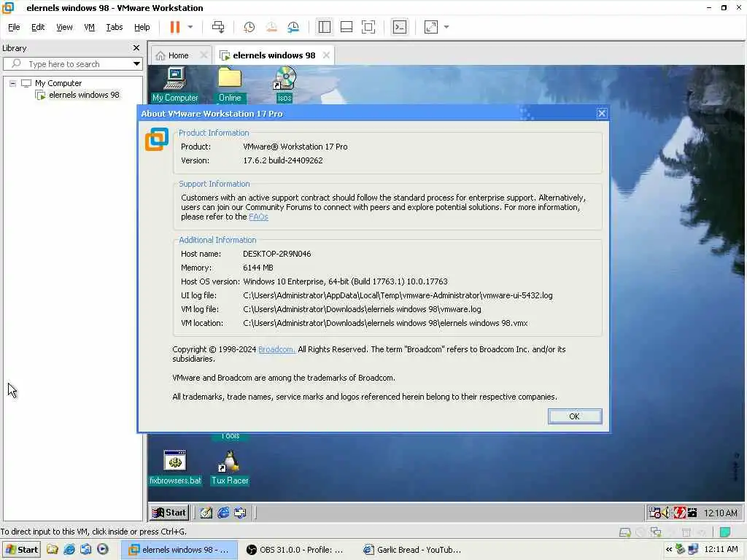Click the host Start button
The height and width of the screenshot is (560, 747).
coord(21,550)
